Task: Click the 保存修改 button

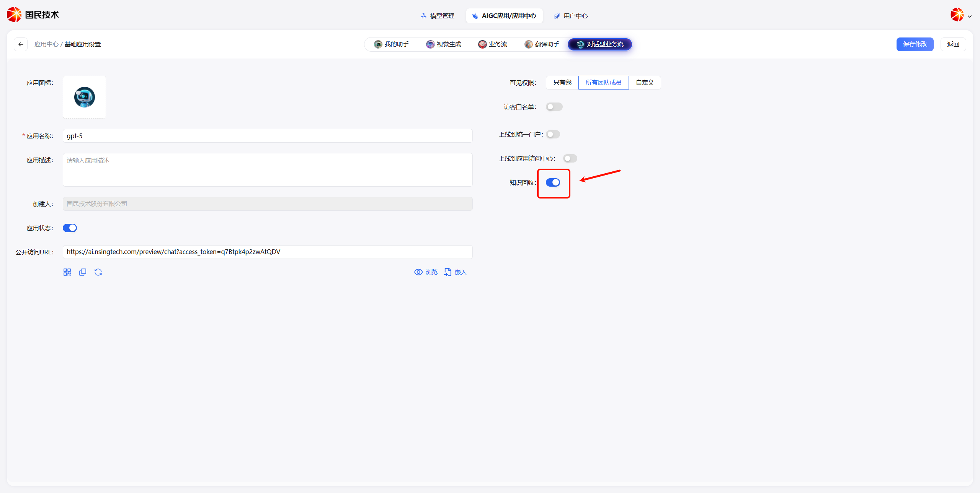Action: [x=915, y=44]
